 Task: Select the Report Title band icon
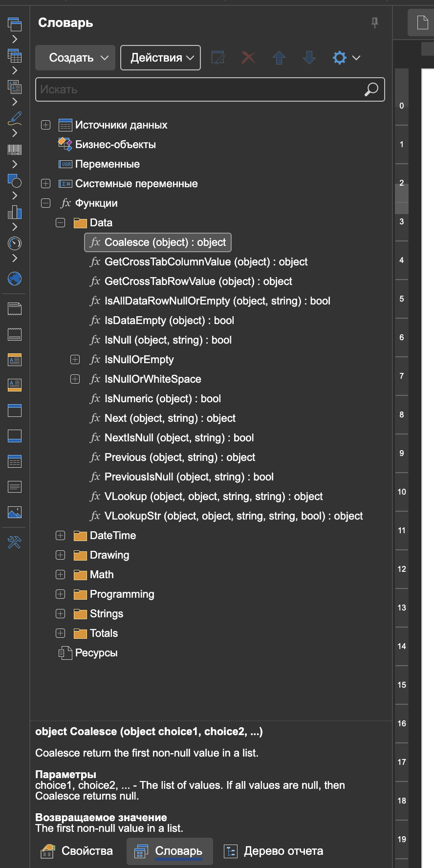click(15, 309)
